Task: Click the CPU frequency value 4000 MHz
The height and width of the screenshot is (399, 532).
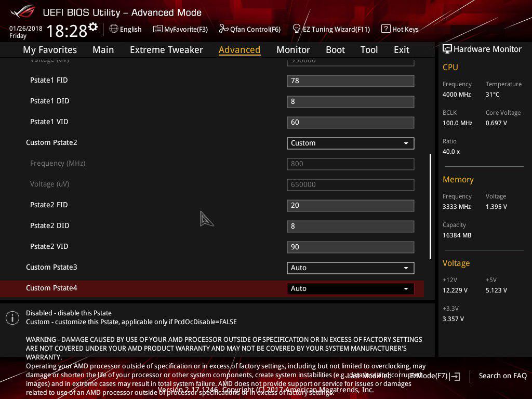Action: (x=457, y=95)
